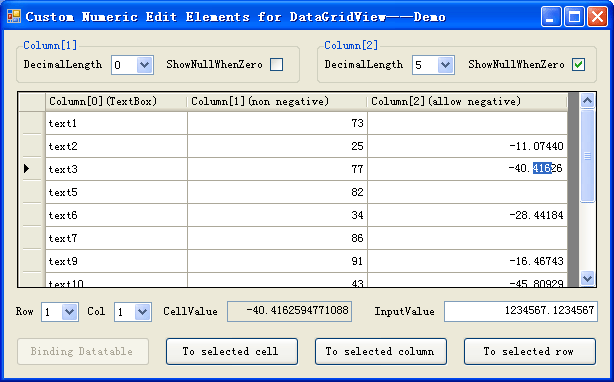The image size is (614, 382).
Task: Click the To selected cell button
Action: 232,351
